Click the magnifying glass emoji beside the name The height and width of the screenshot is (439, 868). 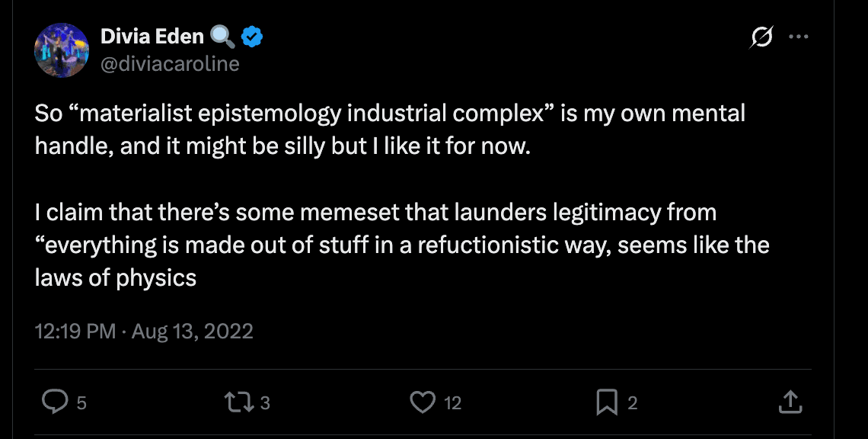coord(222,36)
